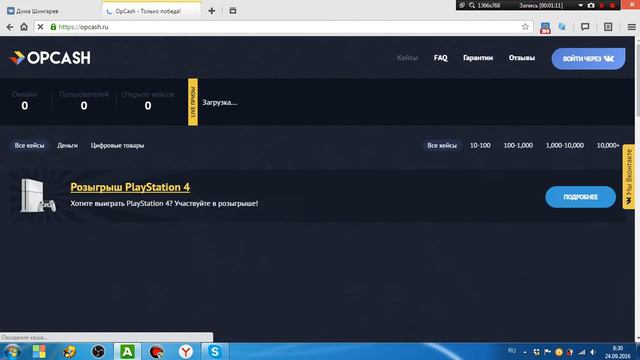Open a new tab with the plus icon
Screen dimensions: 640x360
click(211, 11)
